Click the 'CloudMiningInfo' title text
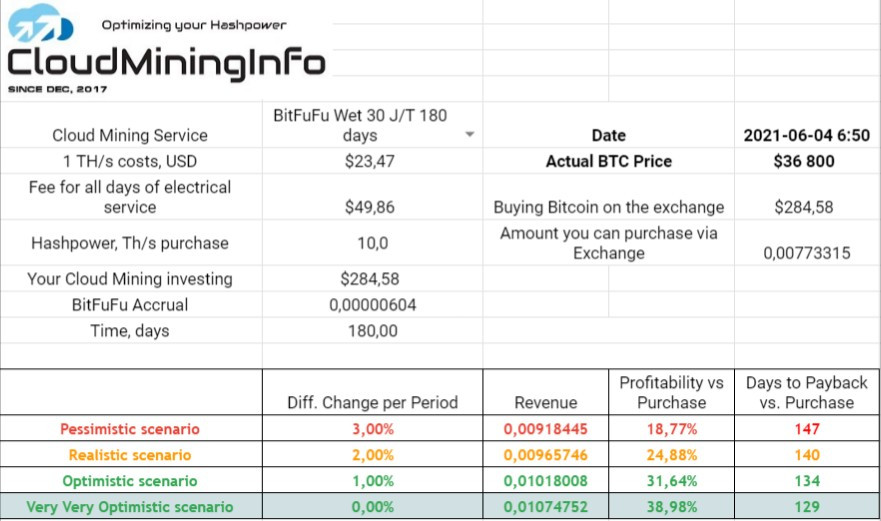 (166, 63)
